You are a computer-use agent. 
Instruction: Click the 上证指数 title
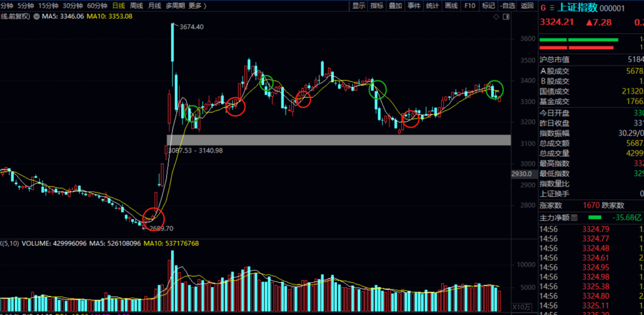point(577,8)
